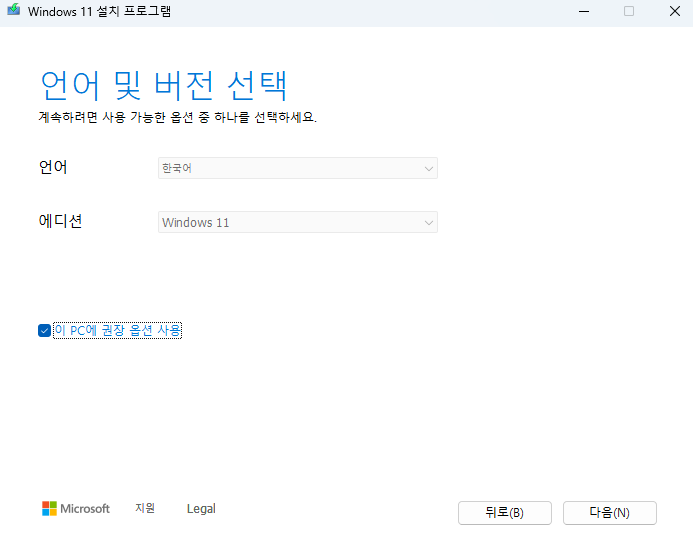Click the 뒤로(B) button
The image size is (693, 544).
tap(505, 513)
